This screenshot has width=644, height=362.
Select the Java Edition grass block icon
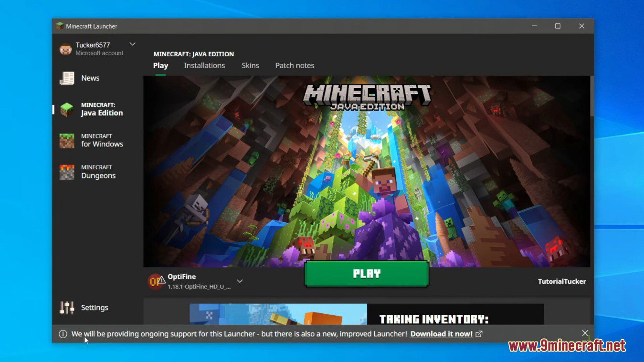[67, 109]
